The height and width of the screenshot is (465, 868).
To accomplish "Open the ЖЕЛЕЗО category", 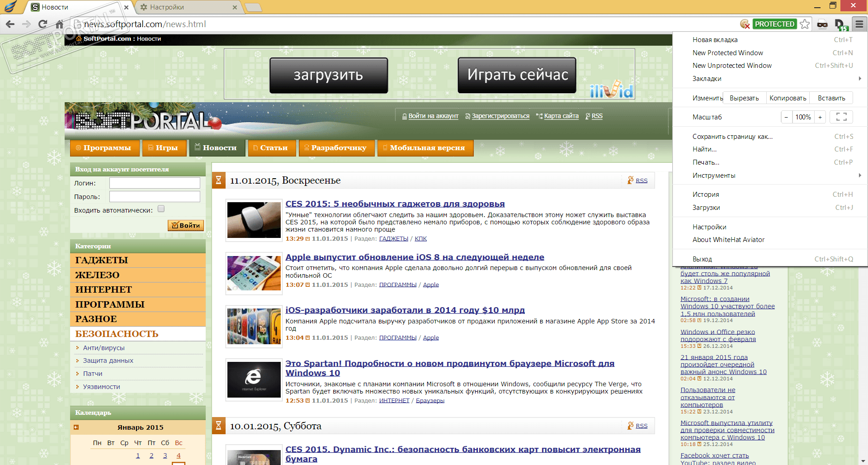I will click(138, 275).
